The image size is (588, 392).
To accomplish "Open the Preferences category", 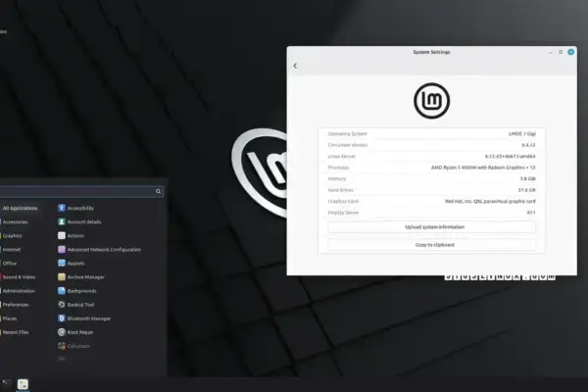I will point(16,305).
